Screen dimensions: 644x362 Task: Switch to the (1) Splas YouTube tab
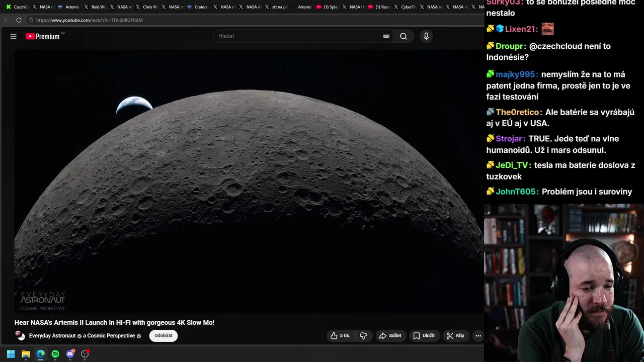click(327, 7)
